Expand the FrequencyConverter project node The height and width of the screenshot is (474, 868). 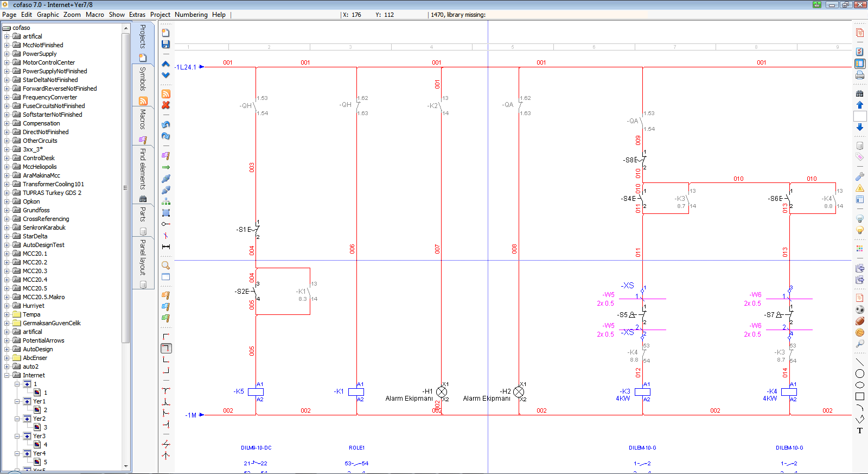[7, 97]
